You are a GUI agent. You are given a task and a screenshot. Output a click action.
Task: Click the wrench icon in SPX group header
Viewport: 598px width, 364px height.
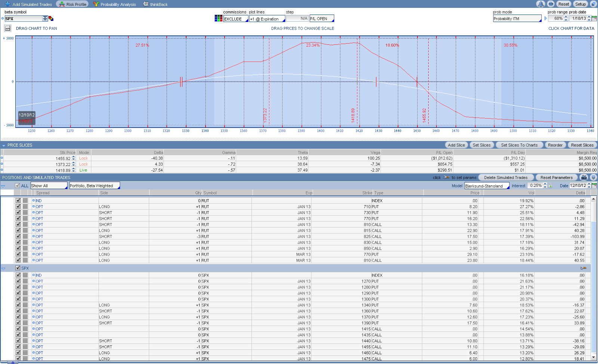(583, 268)
